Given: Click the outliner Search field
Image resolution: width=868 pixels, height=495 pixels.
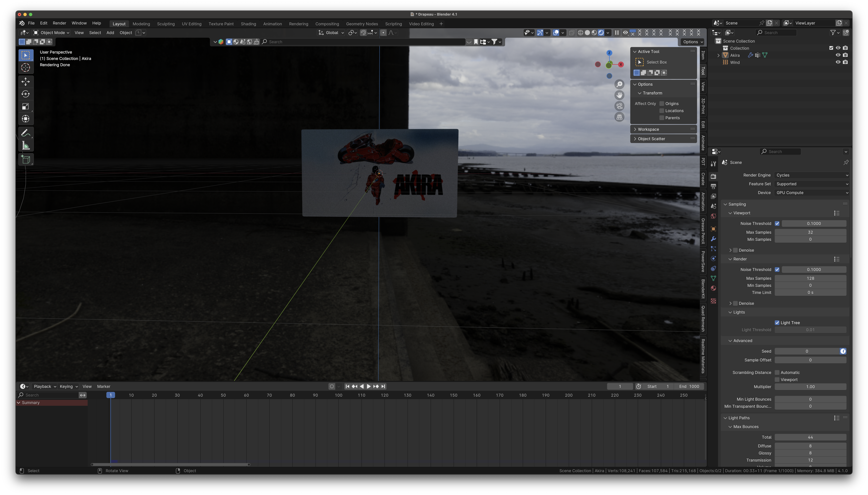Looking at the screenshot, I should click(776, 33).
